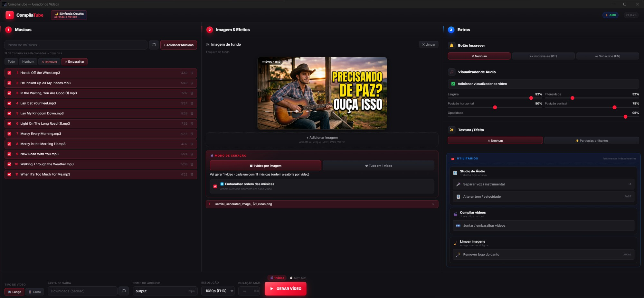This screenshot has height=298, width=644.
Task: Click the Studio de Áudio icon
Action: pyautogui.click(x=455, y=173)
